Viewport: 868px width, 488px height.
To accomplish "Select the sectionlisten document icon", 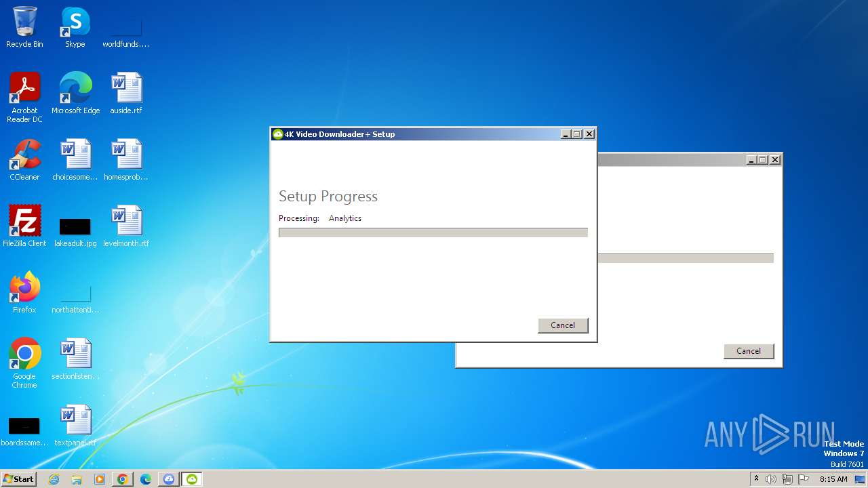I will click(75, 359).
